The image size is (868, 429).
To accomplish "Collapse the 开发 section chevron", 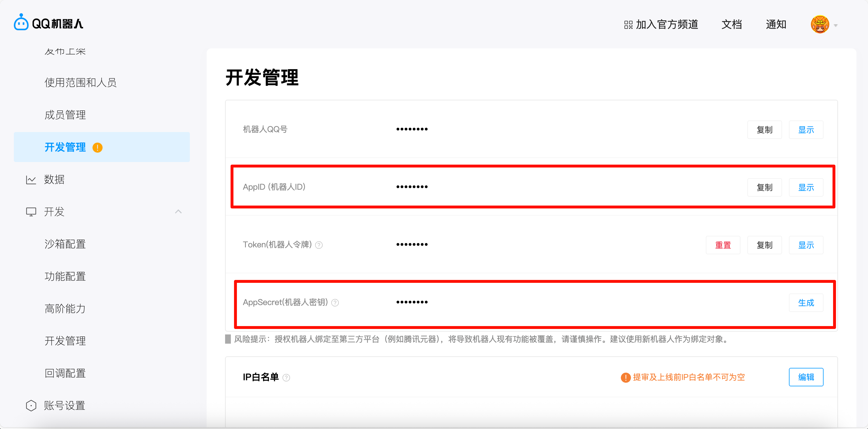I will point(178,211).
